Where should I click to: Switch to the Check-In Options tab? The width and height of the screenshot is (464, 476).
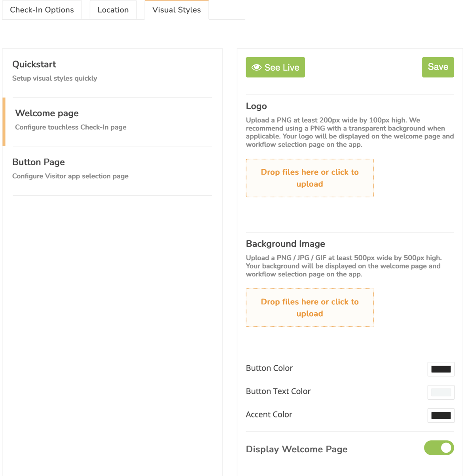click(x=42, y=9)
